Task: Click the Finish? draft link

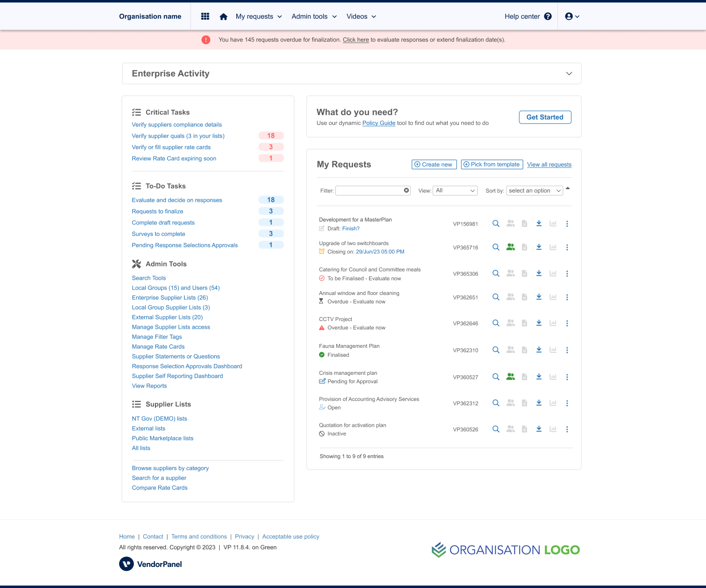Action: [x=351, y=228]
